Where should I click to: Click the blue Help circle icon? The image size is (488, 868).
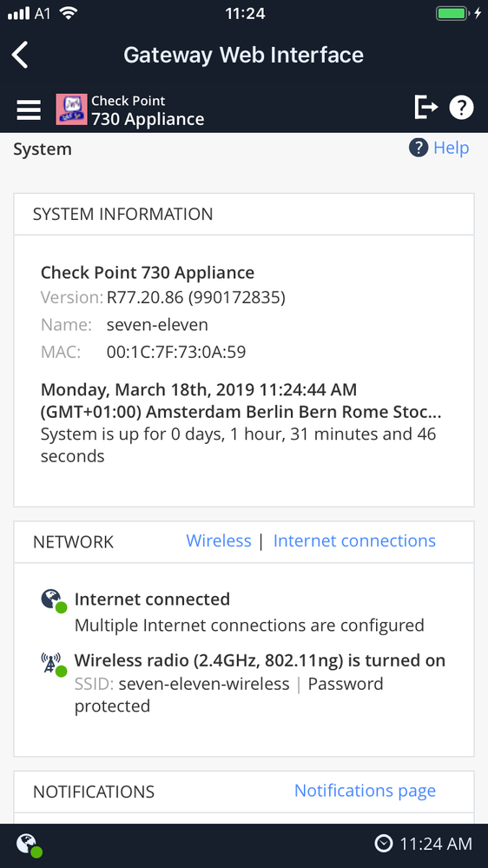click(419, 148)
